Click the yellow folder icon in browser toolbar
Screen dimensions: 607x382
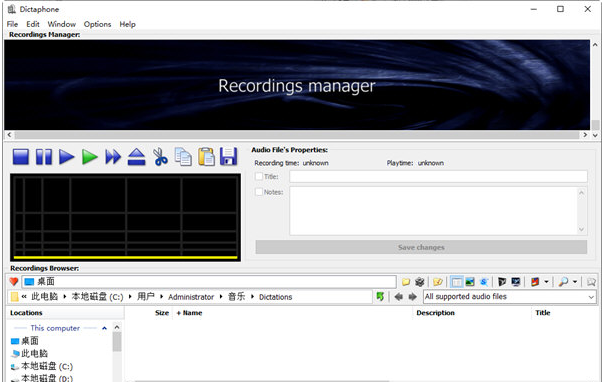tap(406, 282)
